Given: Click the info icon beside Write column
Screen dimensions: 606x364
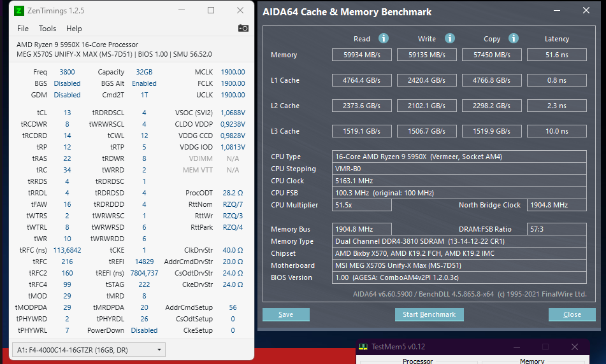Looking at the screenshot, I should coord(450,38).
